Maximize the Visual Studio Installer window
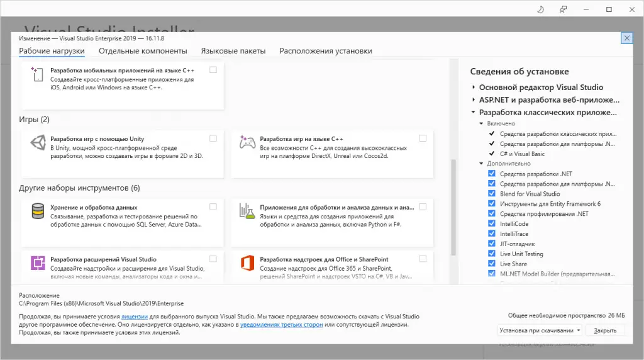The height and width of the screenshot is (360, 644). 609,9
